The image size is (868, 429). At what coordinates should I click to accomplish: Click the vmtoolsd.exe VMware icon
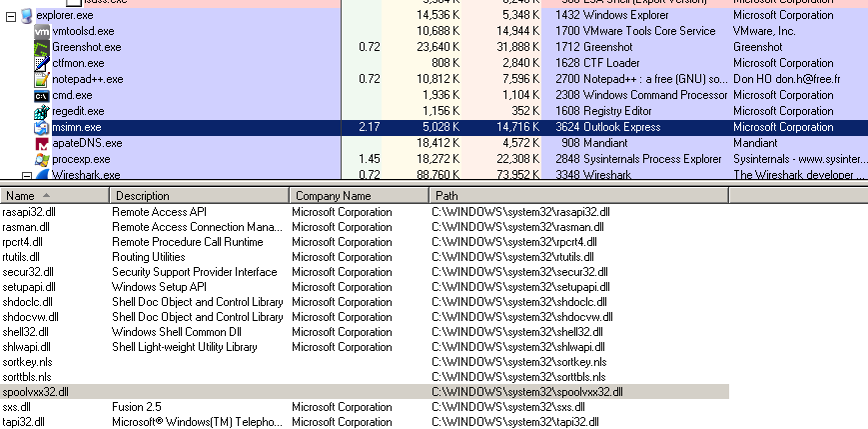[42, 32]
